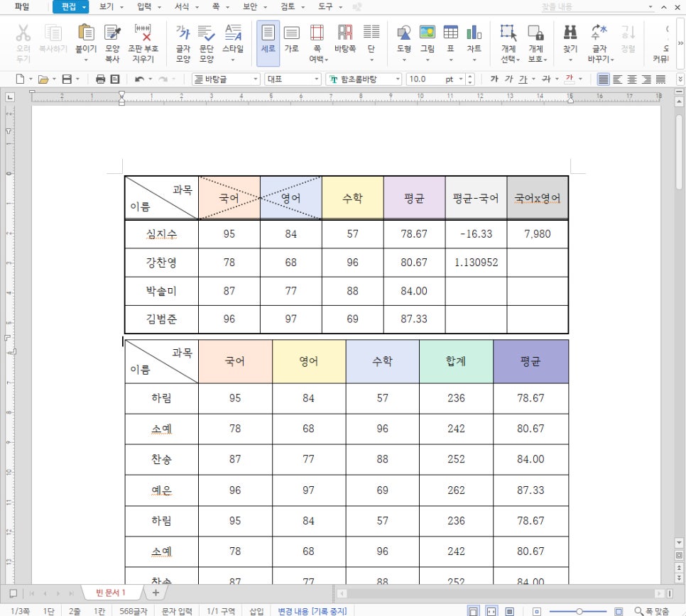Switch to the 빈 문서 1 tab

(x=111, y=593)
